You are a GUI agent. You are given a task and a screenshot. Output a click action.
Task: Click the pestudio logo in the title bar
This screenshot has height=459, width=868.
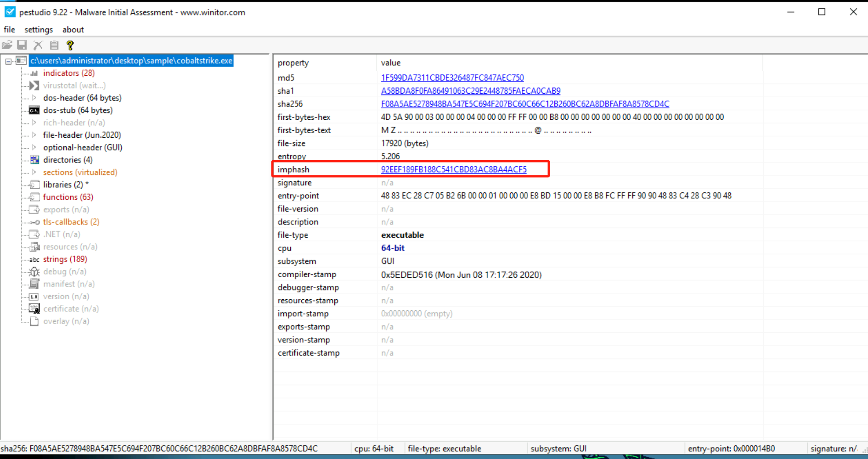click(10, 12)
